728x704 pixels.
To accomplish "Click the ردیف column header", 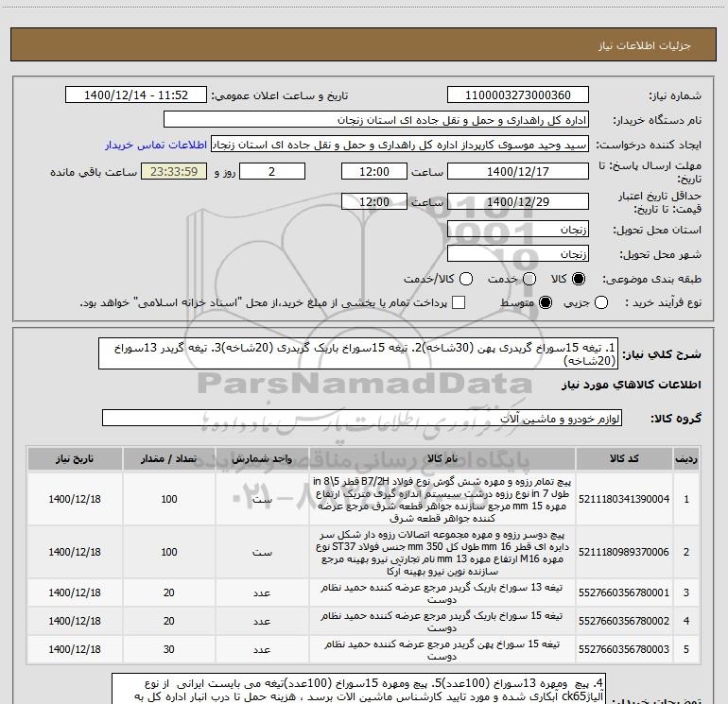I will pyautogui.click(x=686, y=458).
